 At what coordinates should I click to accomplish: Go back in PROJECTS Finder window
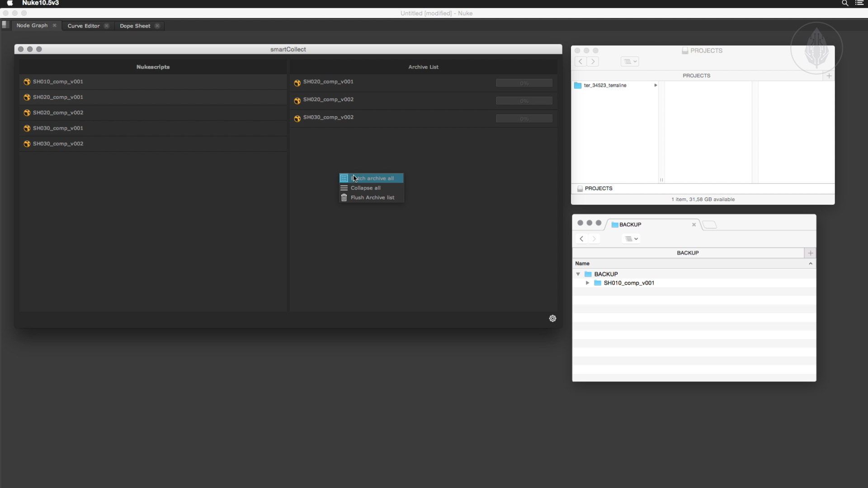pyautogui.click(x=580, y=61)
